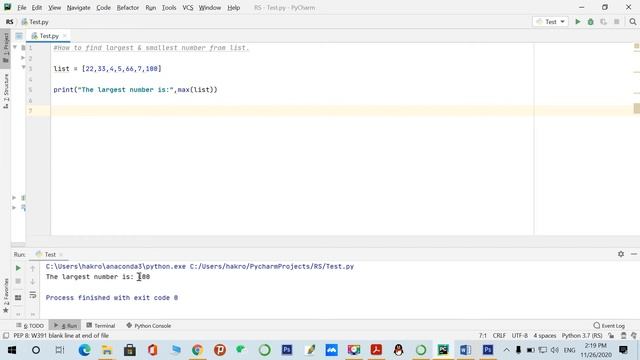The image size is (640, 360).
Task: Click the down-arrow stack trace icon in the Run panel
Action: pyautogui.click(x=33, y=281)
